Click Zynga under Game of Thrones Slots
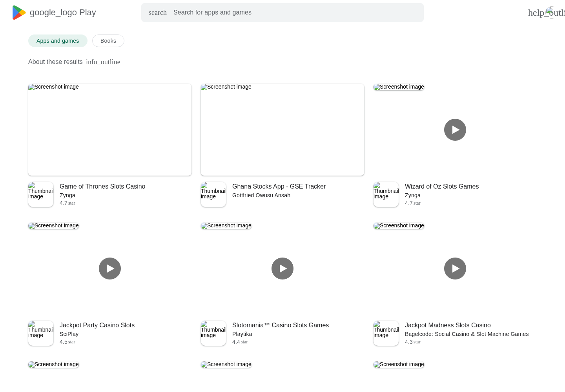The image size is (565, 392). (67, 195)
